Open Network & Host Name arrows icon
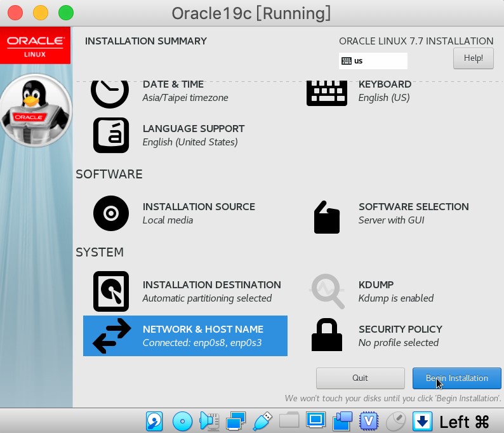 coord(112,336)
